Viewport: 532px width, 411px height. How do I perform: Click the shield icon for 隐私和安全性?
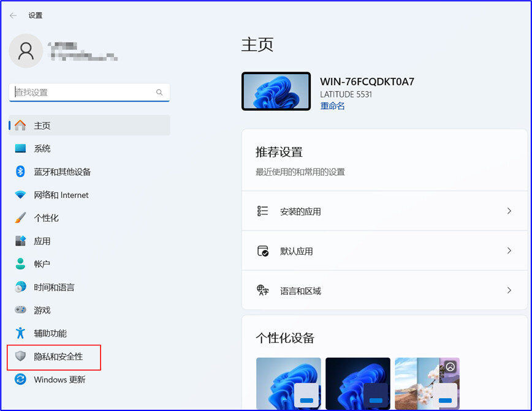click(x=20, y=356)
